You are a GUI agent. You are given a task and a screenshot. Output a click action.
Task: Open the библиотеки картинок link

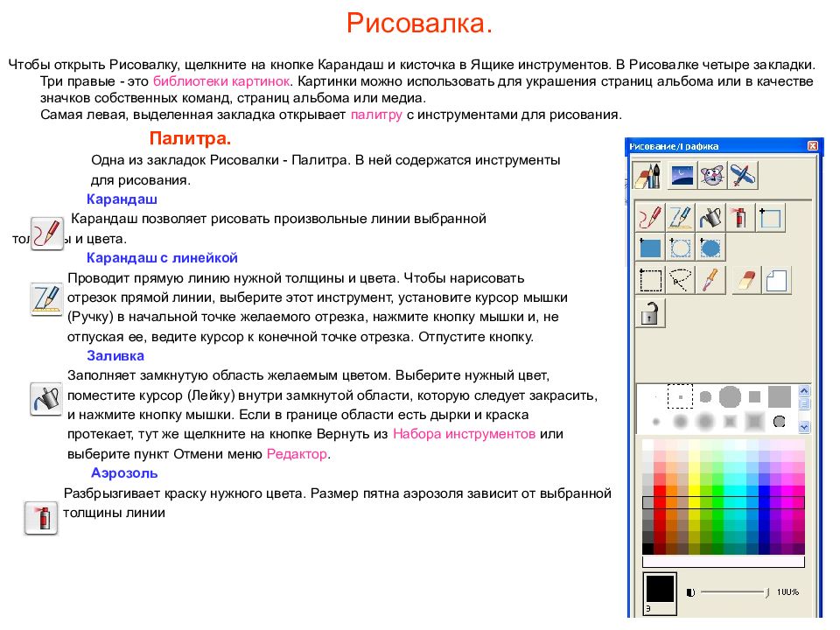coord(221,81)
